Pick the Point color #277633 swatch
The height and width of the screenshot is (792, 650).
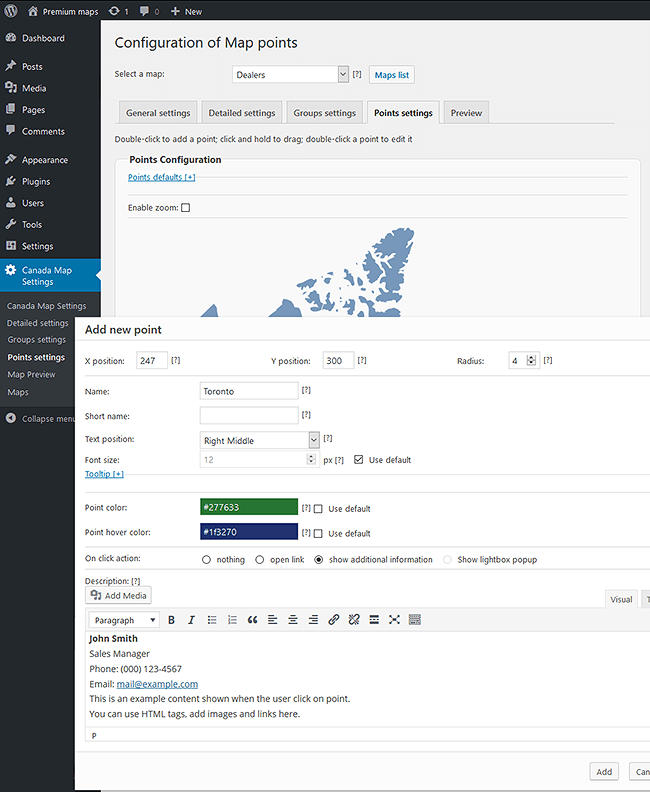click(249, 507)
